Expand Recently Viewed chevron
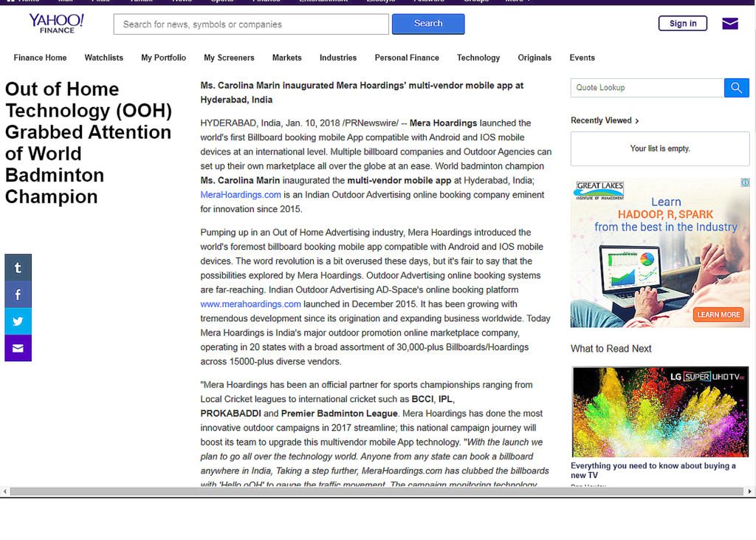 click(637, 121)
